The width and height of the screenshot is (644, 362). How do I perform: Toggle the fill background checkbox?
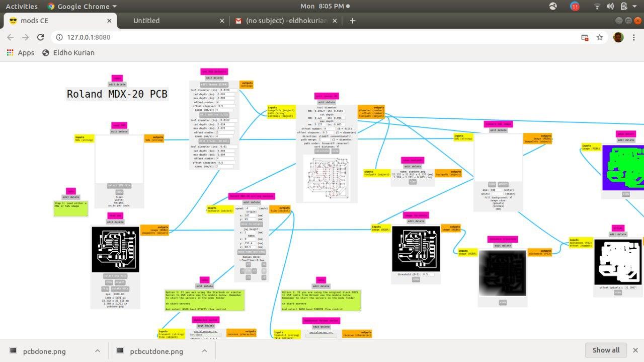(511, 197)
